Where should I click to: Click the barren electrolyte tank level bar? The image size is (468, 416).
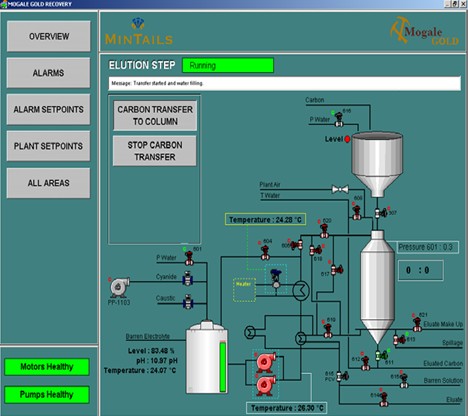click(x=223, y=367)
